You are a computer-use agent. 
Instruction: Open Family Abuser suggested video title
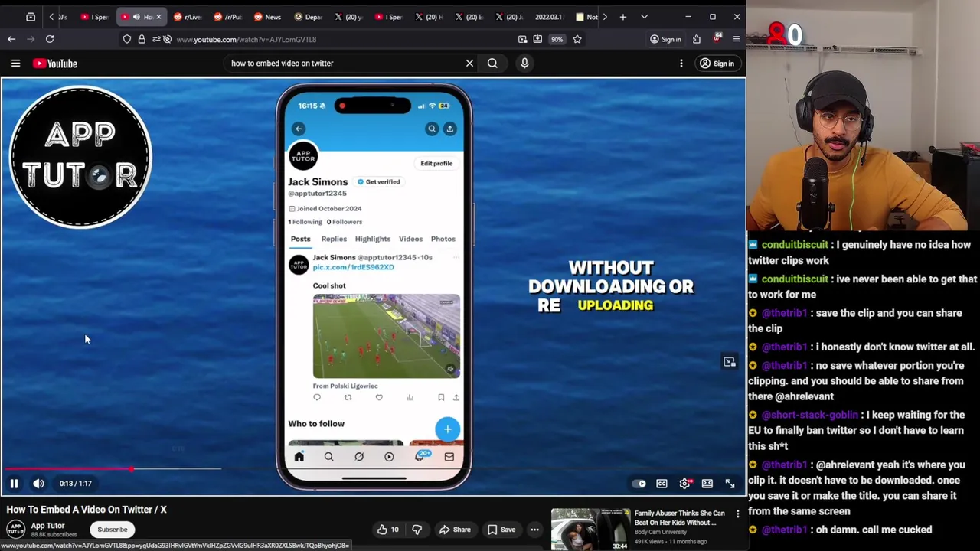679,518
